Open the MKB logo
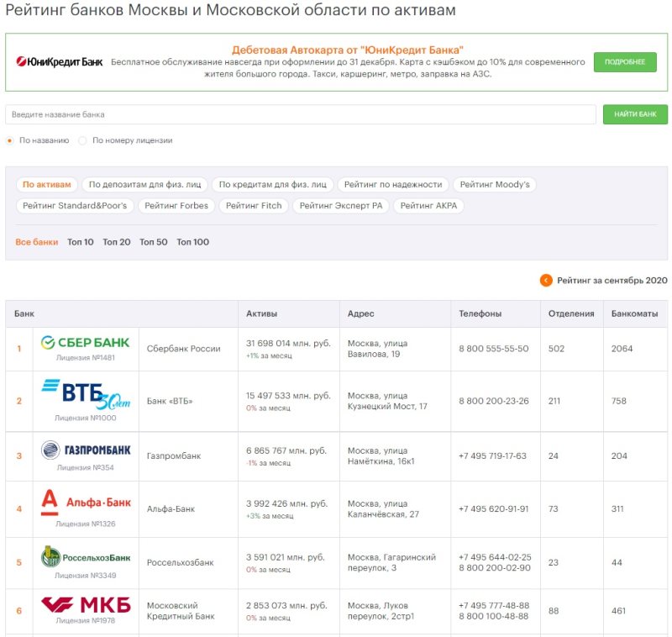 point(86,605)
